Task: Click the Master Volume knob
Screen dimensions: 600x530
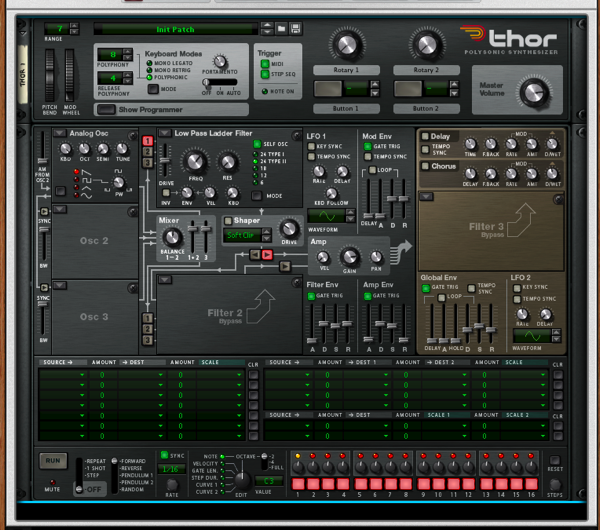Action: point(534,92)
